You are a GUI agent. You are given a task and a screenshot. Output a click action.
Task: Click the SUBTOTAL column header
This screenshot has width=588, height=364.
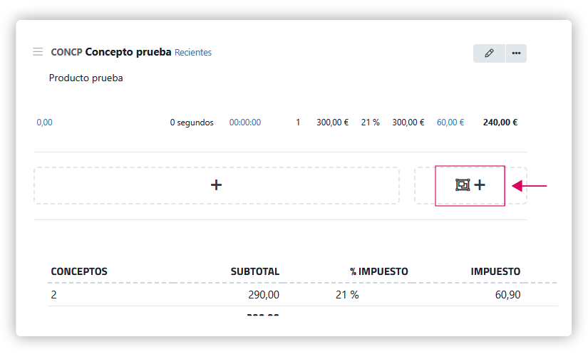[255, 271]
